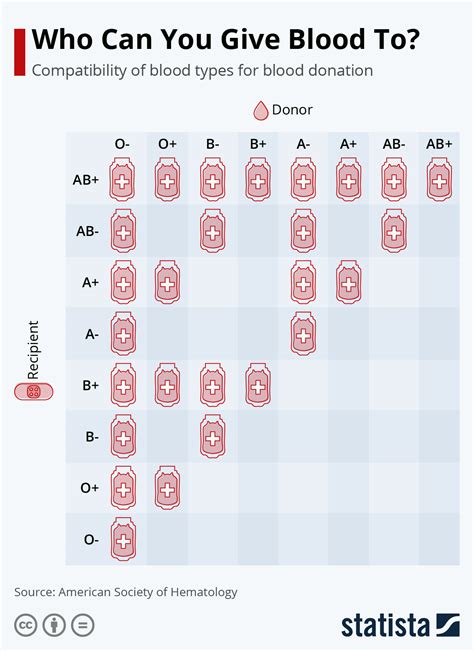Click the Recipient bandage icon
The image size is (474, 651).
[x=34, y=392]
